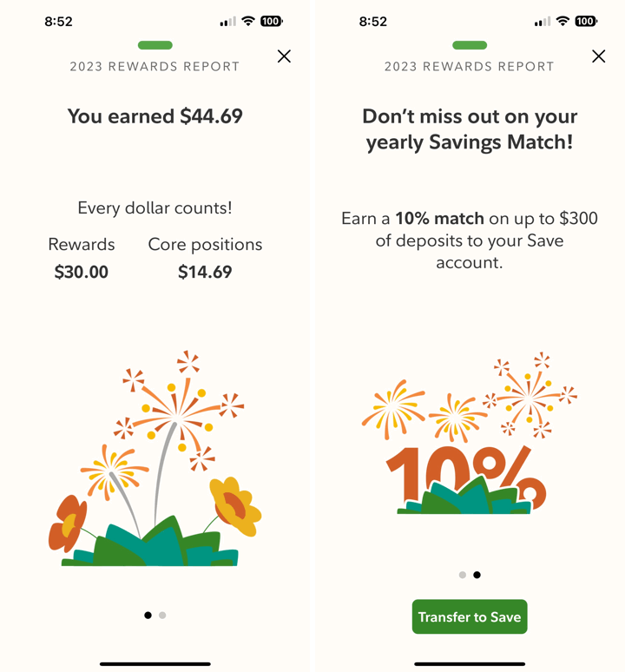Viewport: 625px width, 672px height.
Task: Tap the active page dot on the earnings screen
Action: (148, 616)
